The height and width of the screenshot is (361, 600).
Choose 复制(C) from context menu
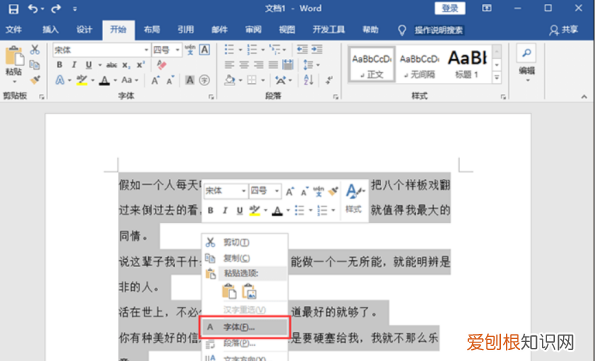pyautogui.click(x=245, y=258)
